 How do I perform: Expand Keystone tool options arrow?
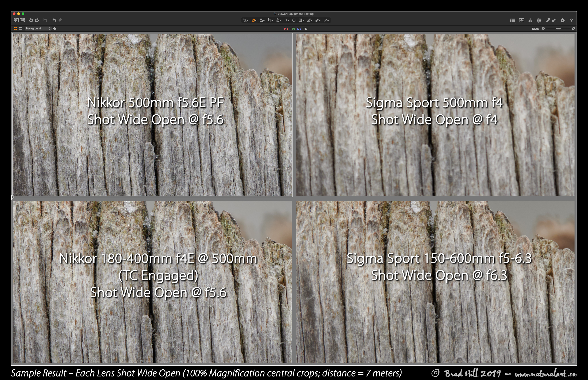pos(264,21)
